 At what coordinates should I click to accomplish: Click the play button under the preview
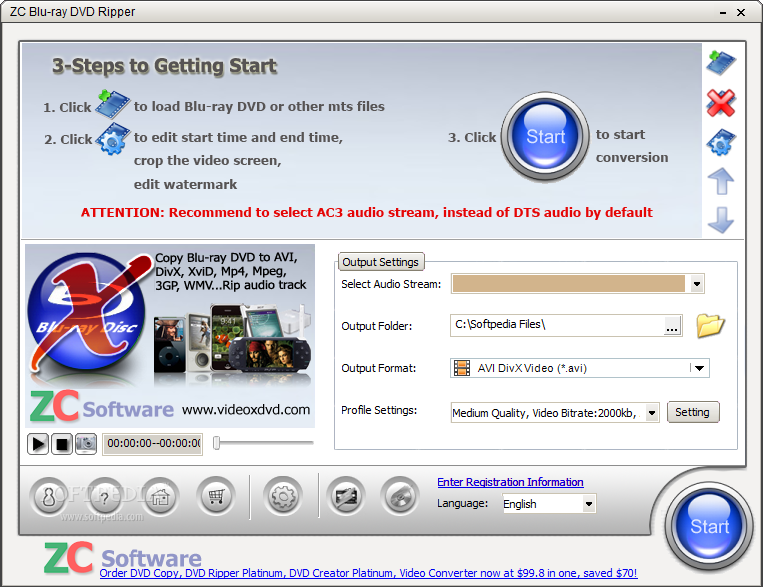pos(38,443)
